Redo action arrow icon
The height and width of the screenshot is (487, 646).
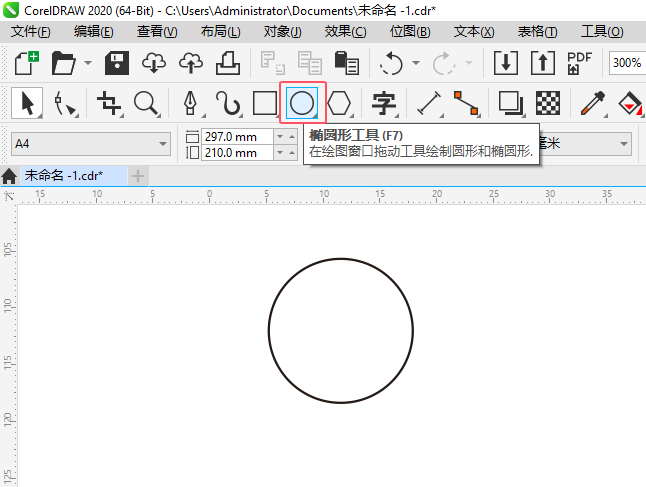click(x=444, y=63)
